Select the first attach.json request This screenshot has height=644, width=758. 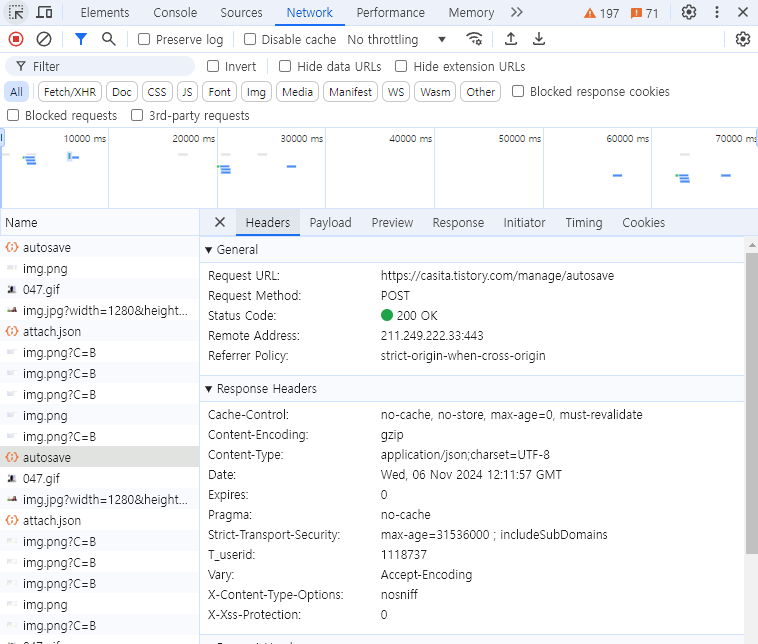click(x=100, y=332)
